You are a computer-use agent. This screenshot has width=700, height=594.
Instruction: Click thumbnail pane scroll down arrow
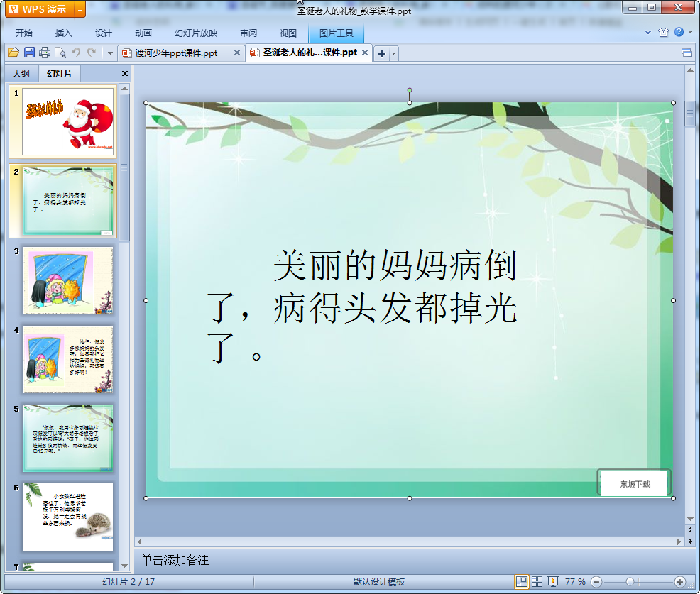[x=124, y=566]
